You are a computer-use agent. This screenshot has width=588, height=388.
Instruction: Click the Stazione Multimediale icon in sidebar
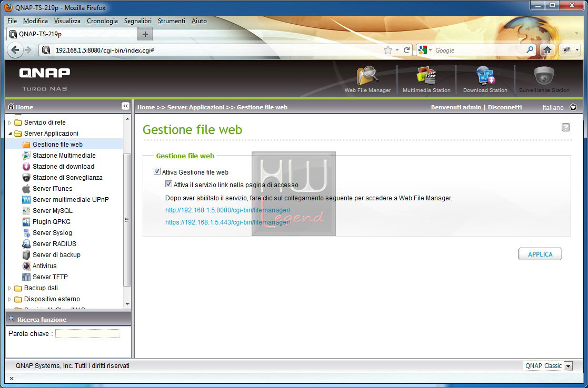point(26,156)
